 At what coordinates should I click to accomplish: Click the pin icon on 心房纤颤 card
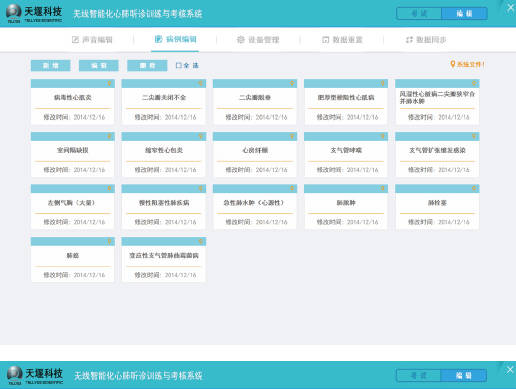click(x=292, y=136)
